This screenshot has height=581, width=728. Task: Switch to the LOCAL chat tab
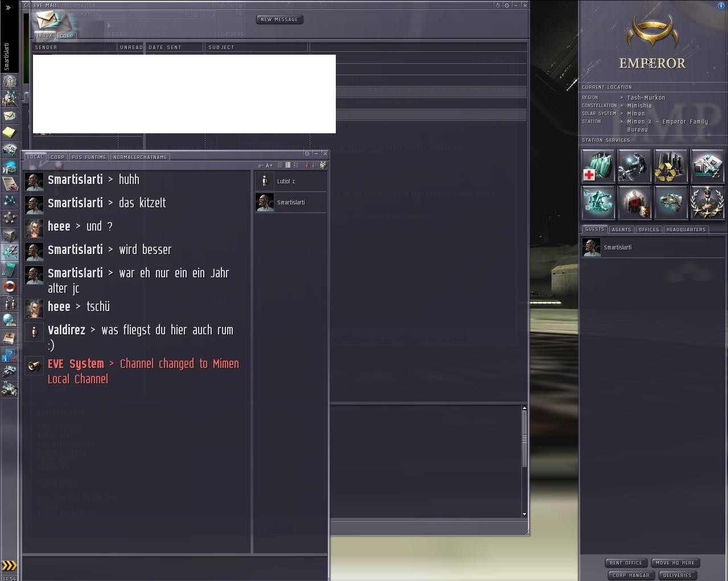tap(35, 157)
